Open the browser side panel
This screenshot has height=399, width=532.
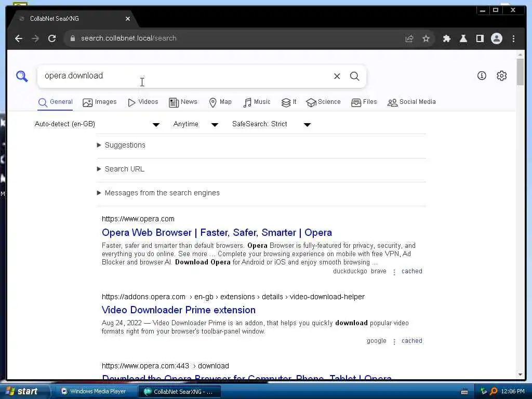[x=480, y=38]
